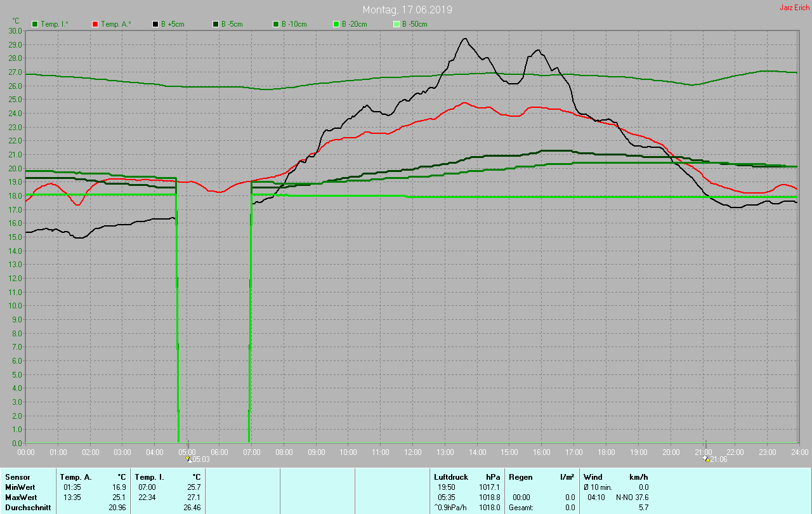Click the "km/h" unit header
812x514 pixels.
coord(639,477)
